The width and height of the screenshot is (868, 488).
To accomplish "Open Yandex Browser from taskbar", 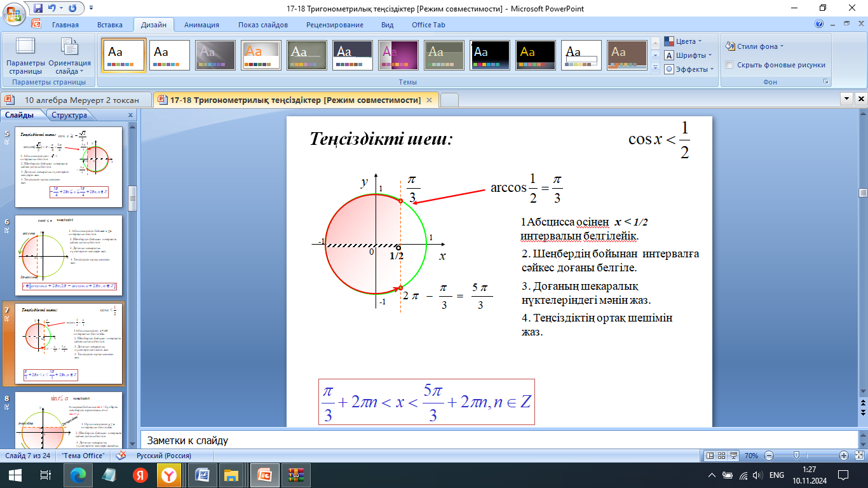I will click(168, 475).
